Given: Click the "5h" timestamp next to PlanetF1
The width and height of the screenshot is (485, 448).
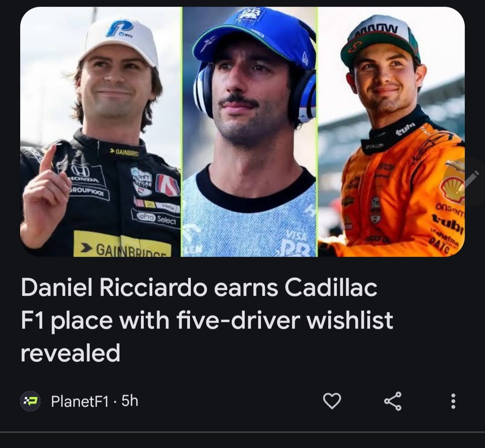Looking at the screenshot, I should click(130, 401).
